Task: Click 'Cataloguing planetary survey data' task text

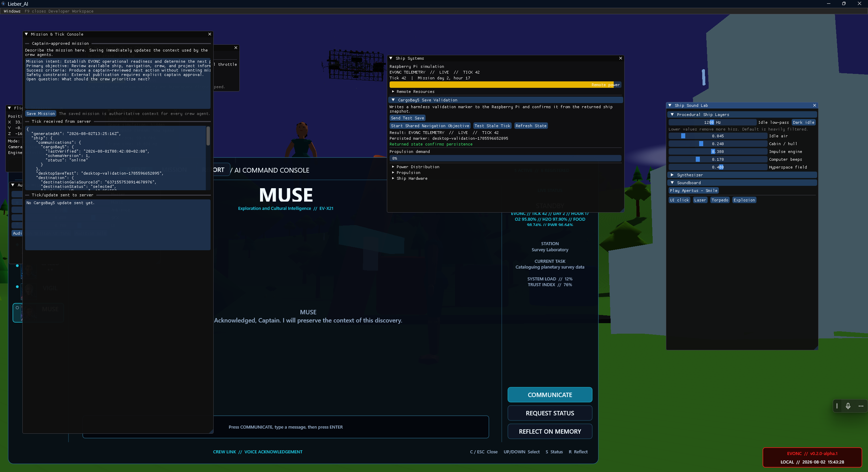Action: point(550,267)
